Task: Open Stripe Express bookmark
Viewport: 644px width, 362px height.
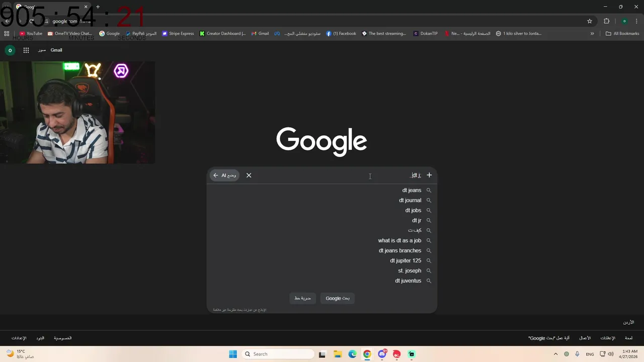Action: [178, 34]
